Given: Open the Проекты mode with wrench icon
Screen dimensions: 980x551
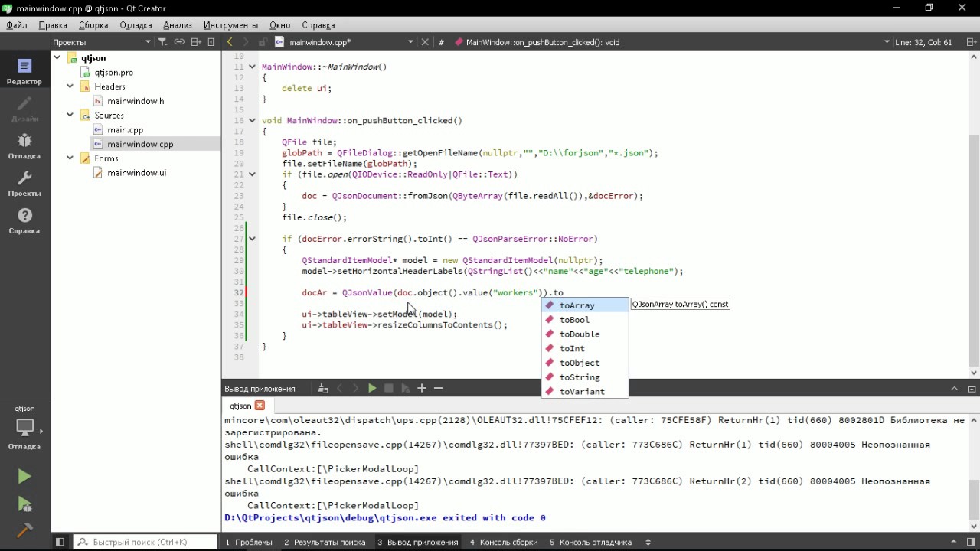Looking at the screenshot, I should (x=24, y=184).
